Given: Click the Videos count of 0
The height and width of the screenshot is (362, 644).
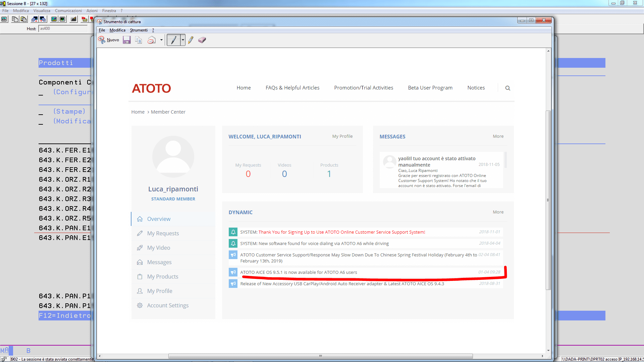Looking at the screenshot, I should point(284,174).
